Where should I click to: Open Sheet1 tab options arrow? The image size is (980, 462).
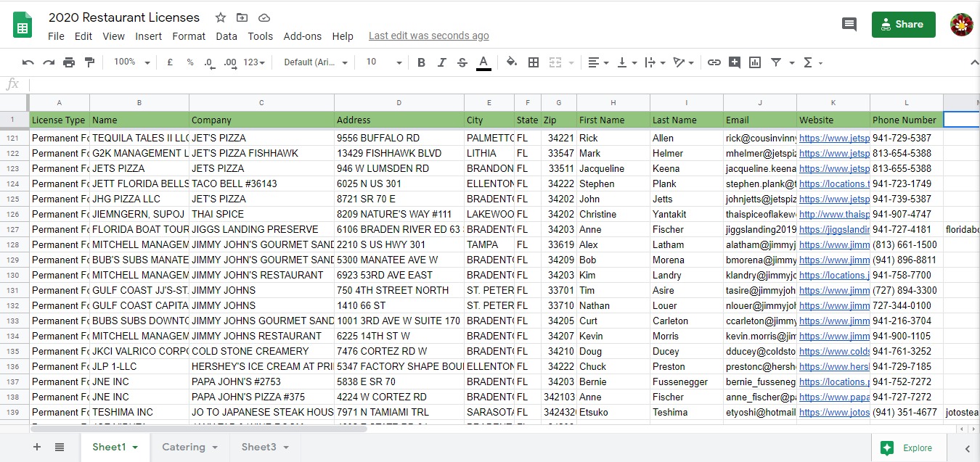click(x=135, y=447)
